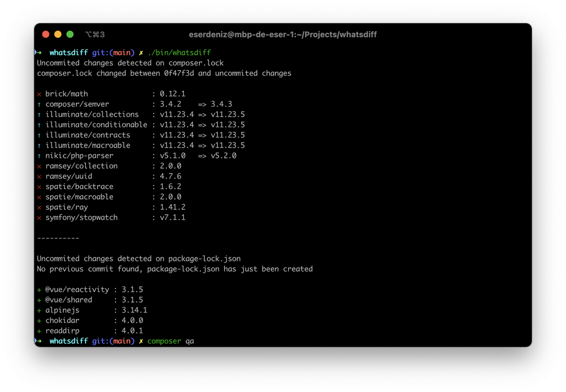Image resolution: width=566 pixels, height=392 pixels.
Task: Select the dashed separator line
Action: point(58,238)
